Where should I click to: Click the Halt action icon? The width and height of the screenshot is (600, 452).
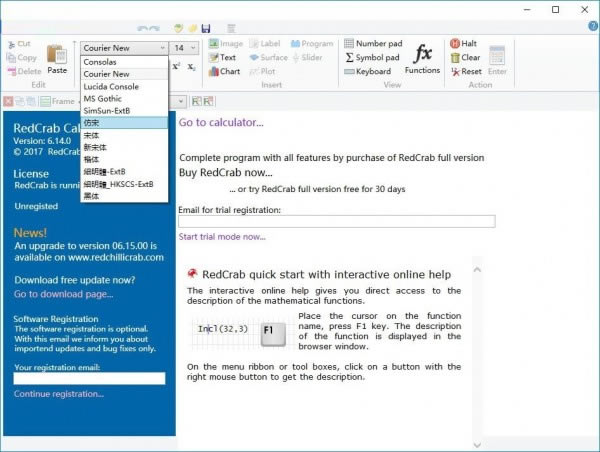455,44
